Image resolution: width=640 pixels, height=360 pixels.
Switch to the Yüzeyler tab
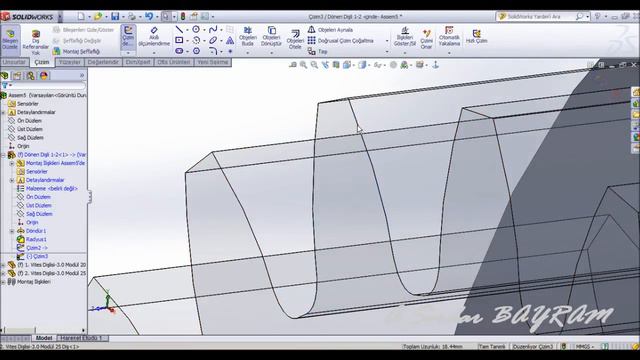pyautogui.click(x=69, y=62)
